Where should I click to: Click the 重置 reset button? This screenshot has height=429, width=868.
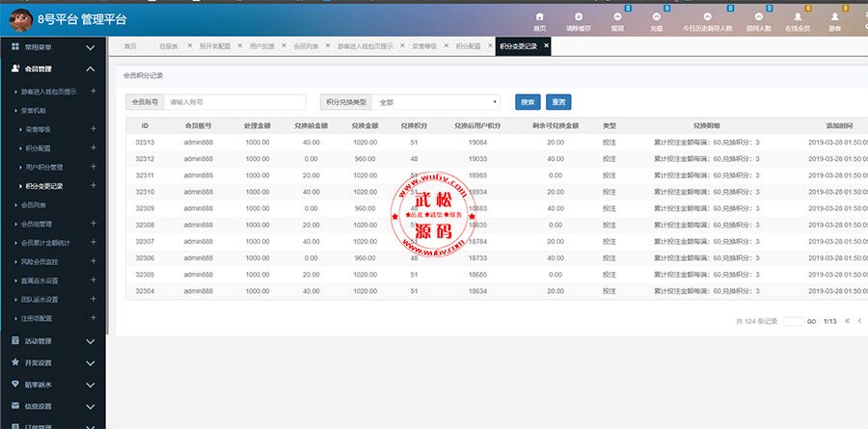(x=558, y=102)
